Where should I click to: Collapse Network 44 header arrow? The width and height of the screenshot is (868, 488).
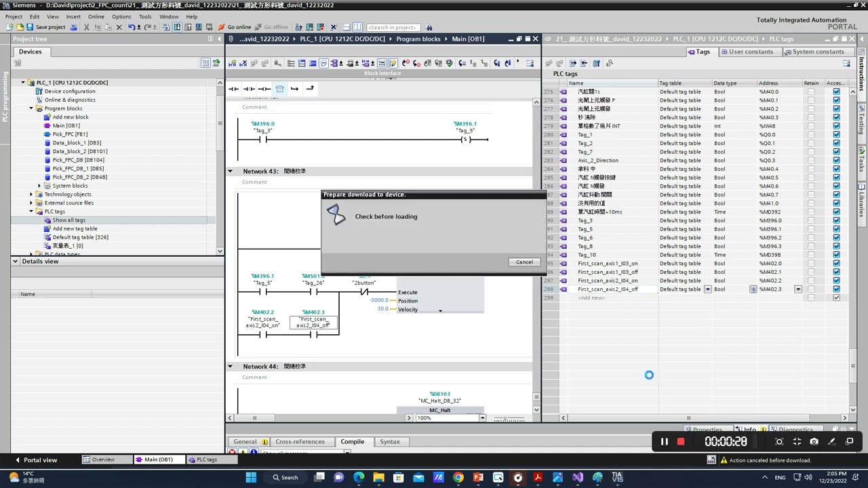click(231, 367)
